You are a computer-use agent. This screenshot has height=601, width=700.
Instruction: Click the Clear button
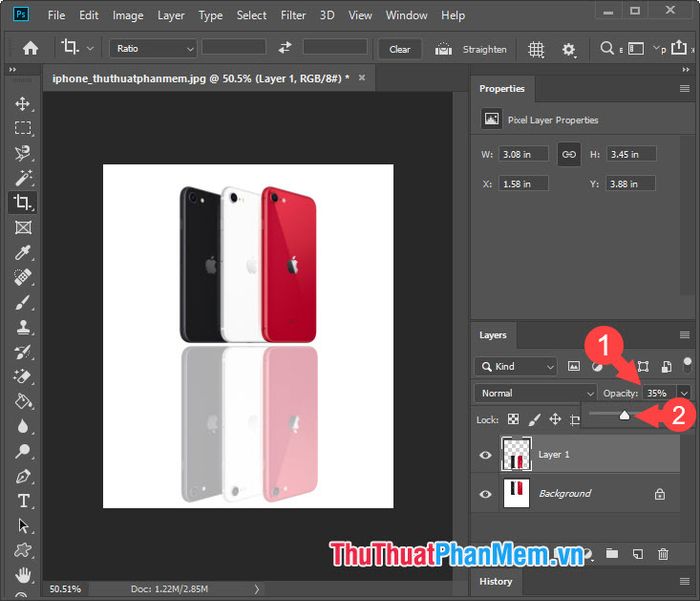(400, 49)
